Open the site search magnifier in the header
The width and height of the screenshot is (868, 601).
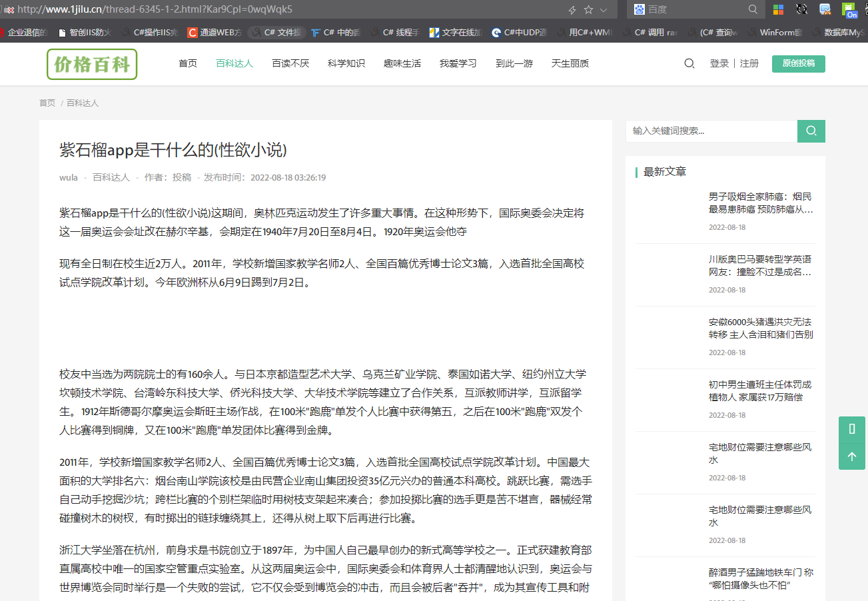(x=689, y=63)
